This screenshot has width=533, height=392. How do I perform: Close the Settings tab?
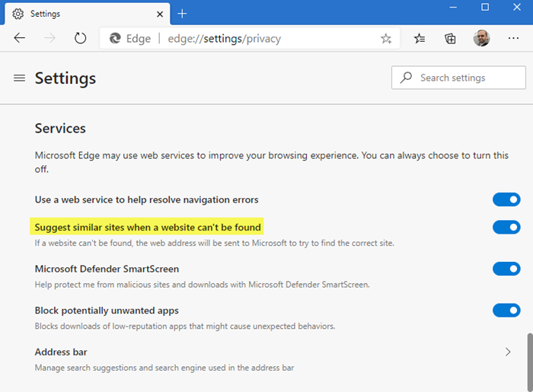click(x=160, y=14)
